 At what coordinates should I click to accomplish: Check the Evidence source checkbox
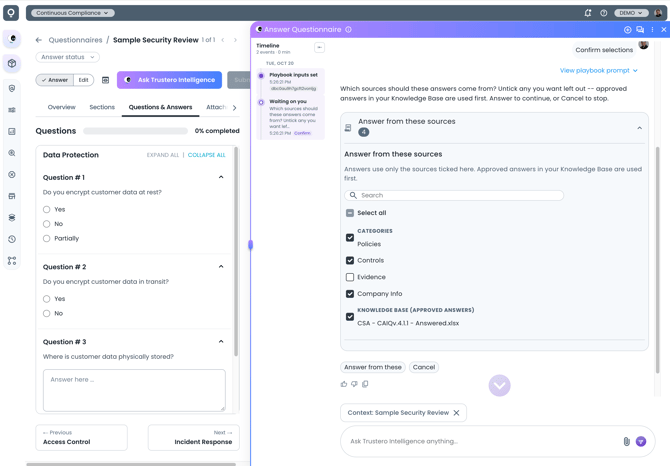coord(350,277)
